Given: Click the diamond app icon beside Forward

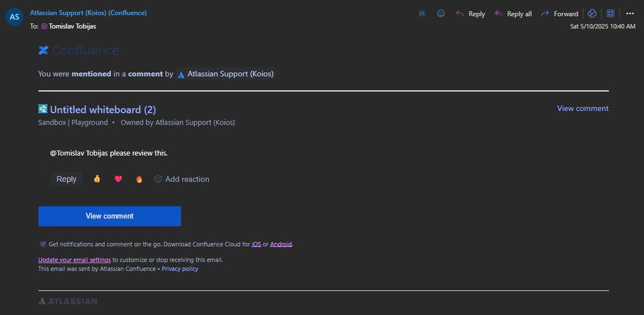Looking at the screenshot, I should coord(592,14).
